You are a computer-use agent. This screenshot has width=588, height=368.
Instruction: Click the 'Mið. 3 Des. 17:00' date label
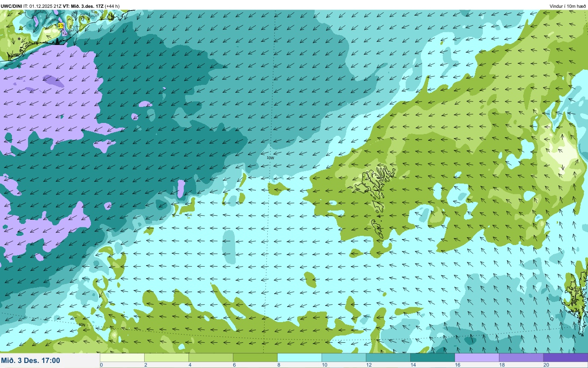point(31,360)
